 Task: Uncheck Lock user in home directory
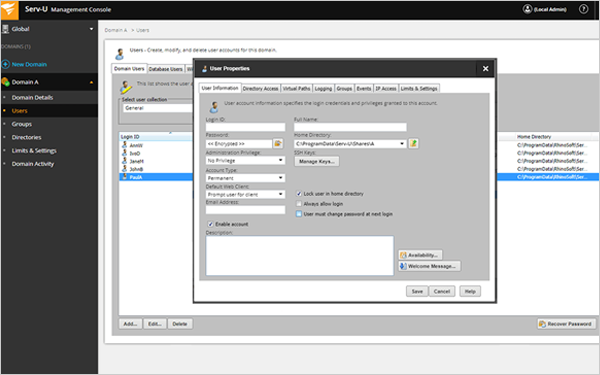(299, 194)
